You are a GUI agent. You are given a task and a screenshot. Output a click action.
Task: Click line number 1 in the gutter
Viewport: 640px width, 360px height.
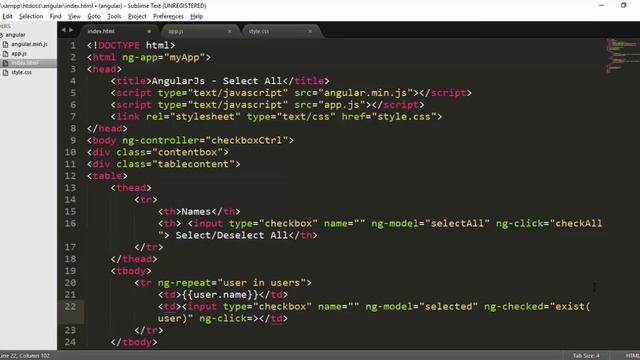73,45
